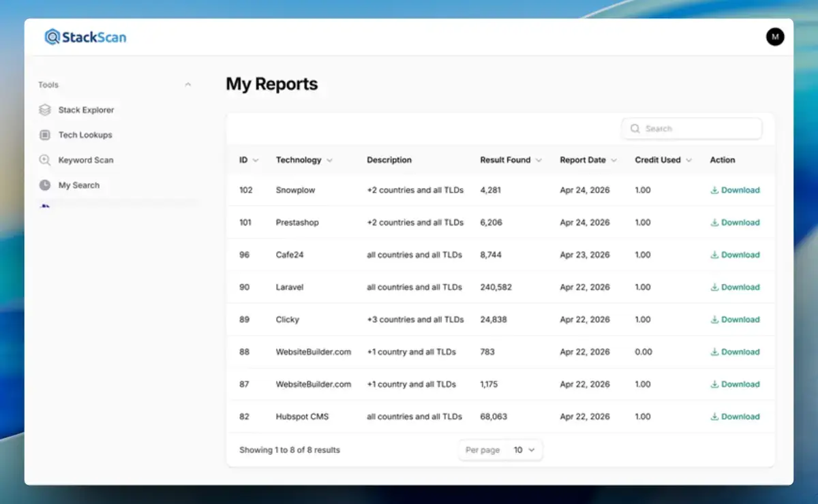Screen dimensions: 818x504
Task: Click the Keyword Scan magnifier icon
Action: click(x=45, y=160)
